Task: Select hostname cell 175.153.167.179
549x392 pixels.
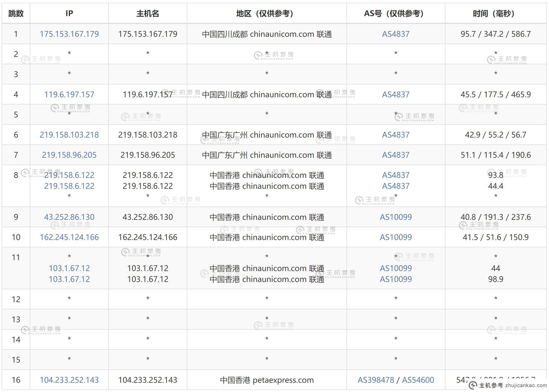Action: (148, 34)
